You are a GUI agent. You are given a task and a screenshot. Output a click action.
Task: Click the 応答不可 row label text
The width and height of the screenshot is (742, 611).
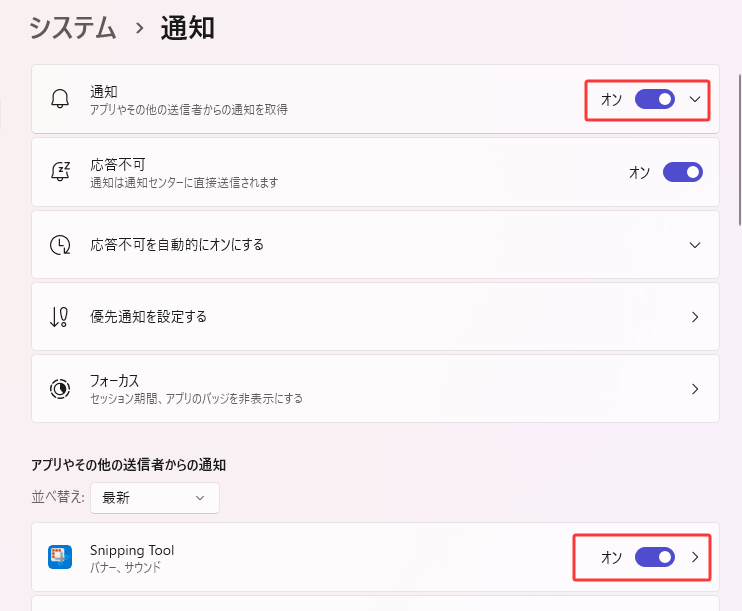tap(119, 164)
